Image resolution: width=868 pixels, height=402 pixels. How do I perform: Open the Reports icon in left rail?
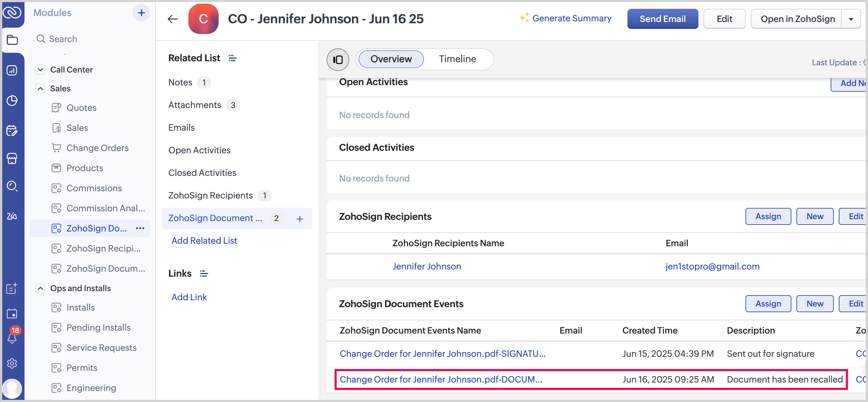[x=12, y=70]
